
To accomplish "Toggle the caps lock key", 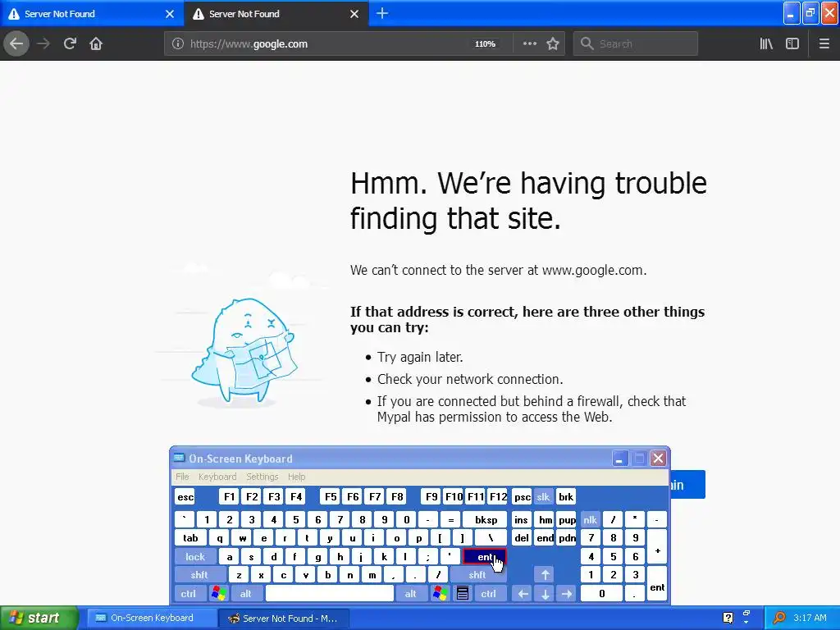I will coord(195,557).
